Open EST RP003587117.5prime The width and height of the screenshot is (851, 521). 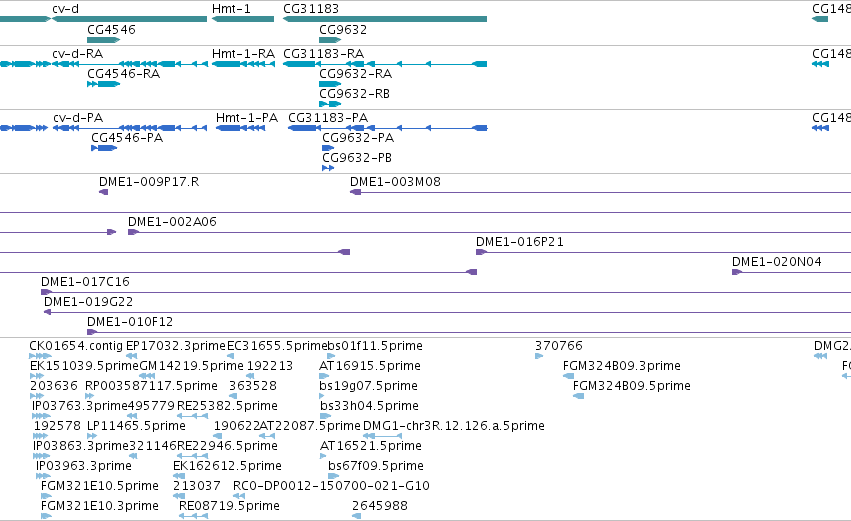click(90, 396)
